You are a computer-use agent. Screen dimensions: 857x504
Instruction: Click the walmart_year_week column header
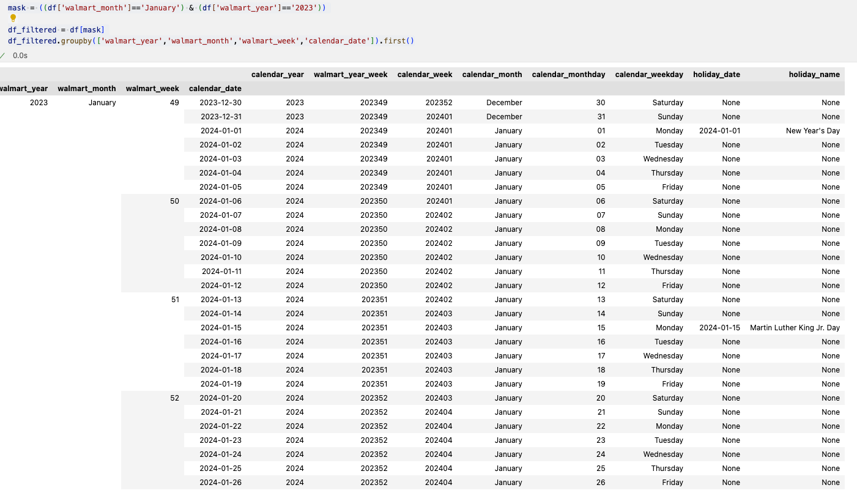[351, 74]
